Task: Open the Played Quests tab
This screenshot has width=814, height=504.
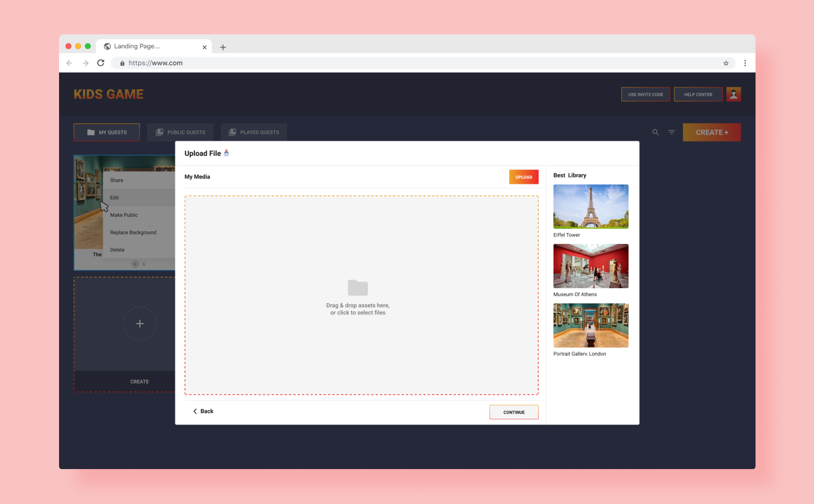Action: coord(253,132)
